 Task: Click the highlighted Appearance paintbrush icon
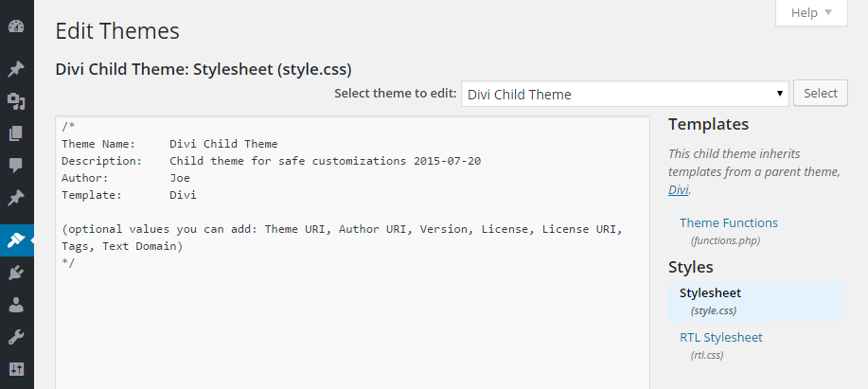click(x=17, y=240)
